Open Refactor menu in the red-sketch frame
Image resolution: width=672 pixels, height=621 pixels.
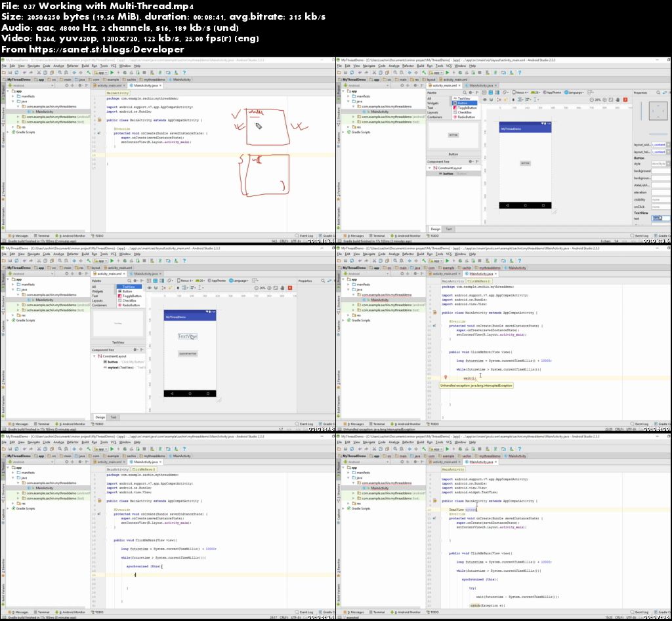(x=73, y=66)
